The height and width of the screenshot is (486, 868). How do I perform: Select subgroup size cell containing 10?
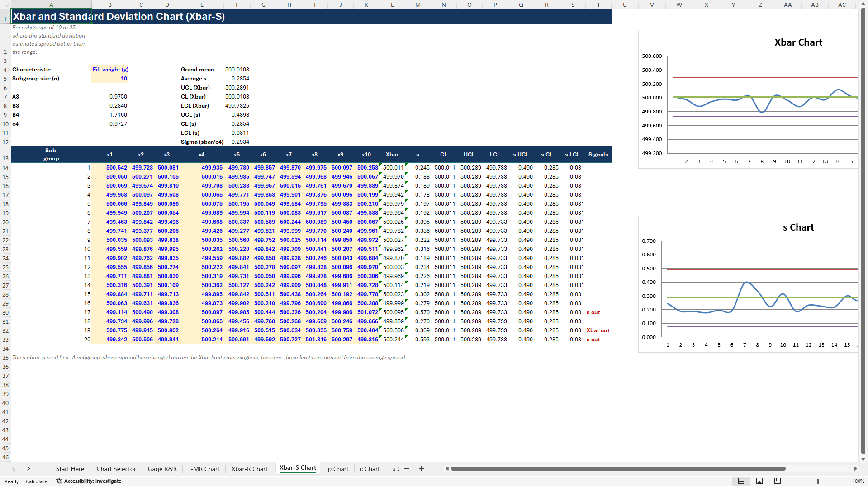pyautogui.click(x=110, y=78)
